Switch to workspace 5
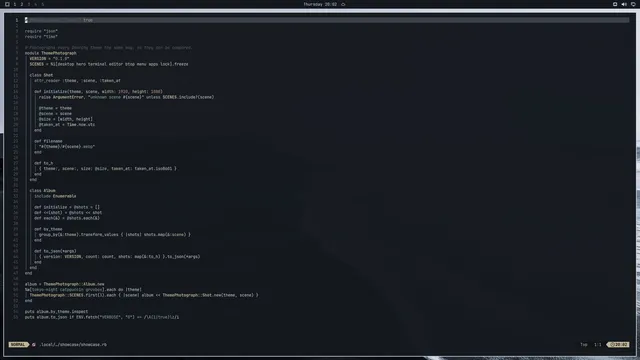640x360 pixels. coord(42,4)
